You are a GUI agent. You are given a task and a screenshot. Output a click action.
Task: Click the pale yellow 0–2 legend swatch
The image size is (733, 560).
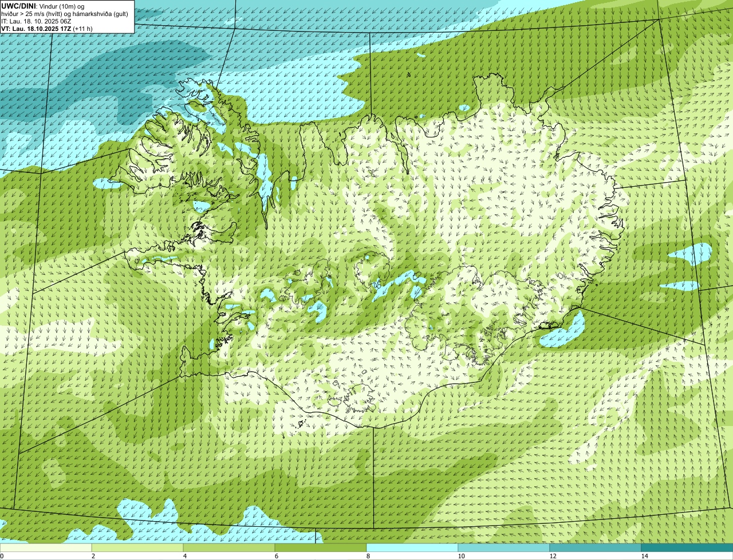(46, 547)
